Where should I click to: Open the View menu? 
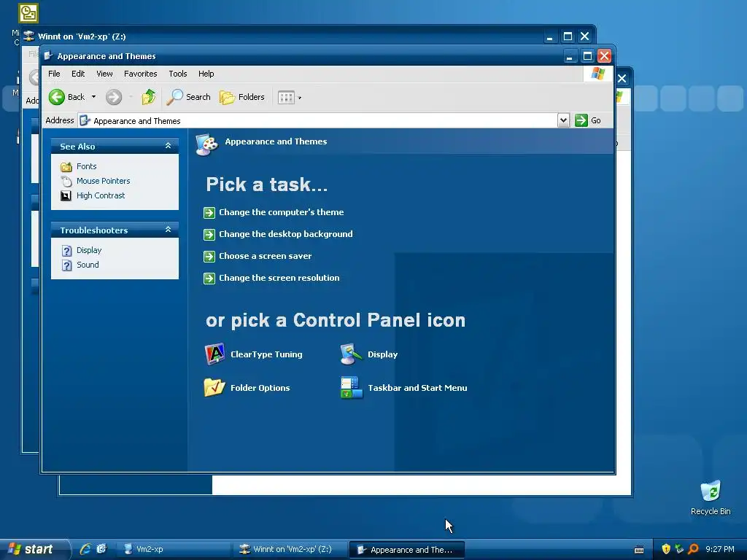[104, 74]
